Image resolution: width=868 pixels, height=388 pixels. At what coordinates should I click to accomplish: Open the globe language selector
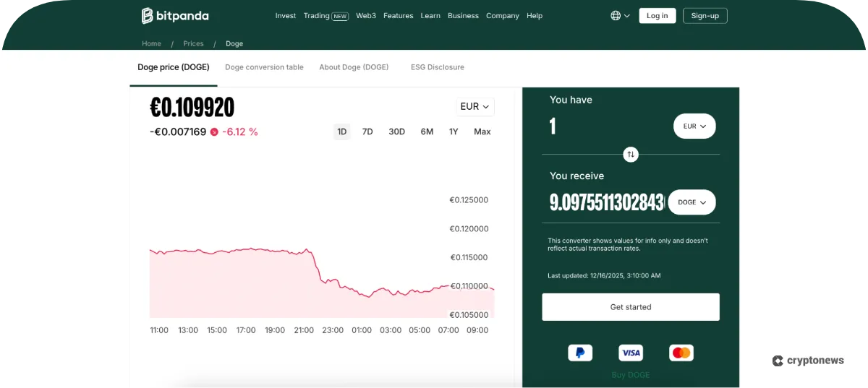coord(620,15)
